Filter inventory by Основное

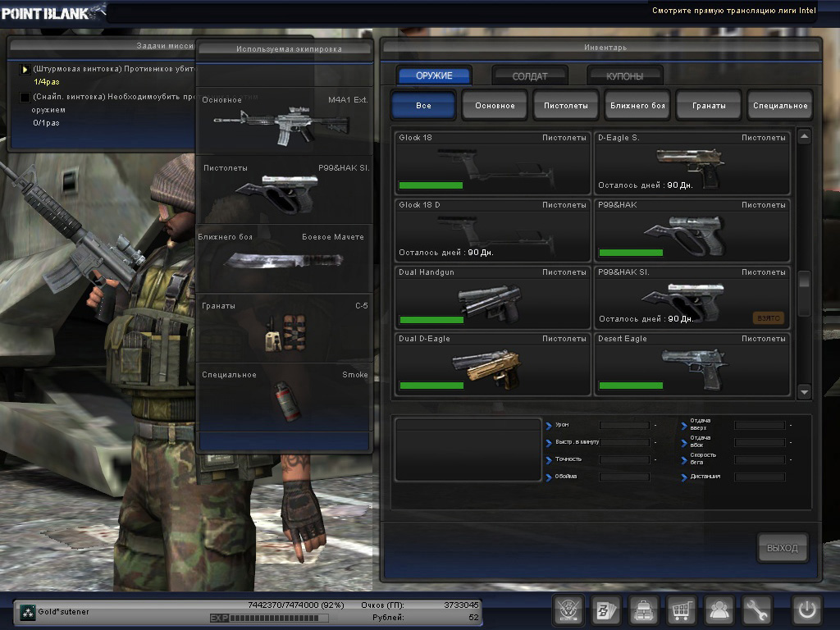[495, 105]
